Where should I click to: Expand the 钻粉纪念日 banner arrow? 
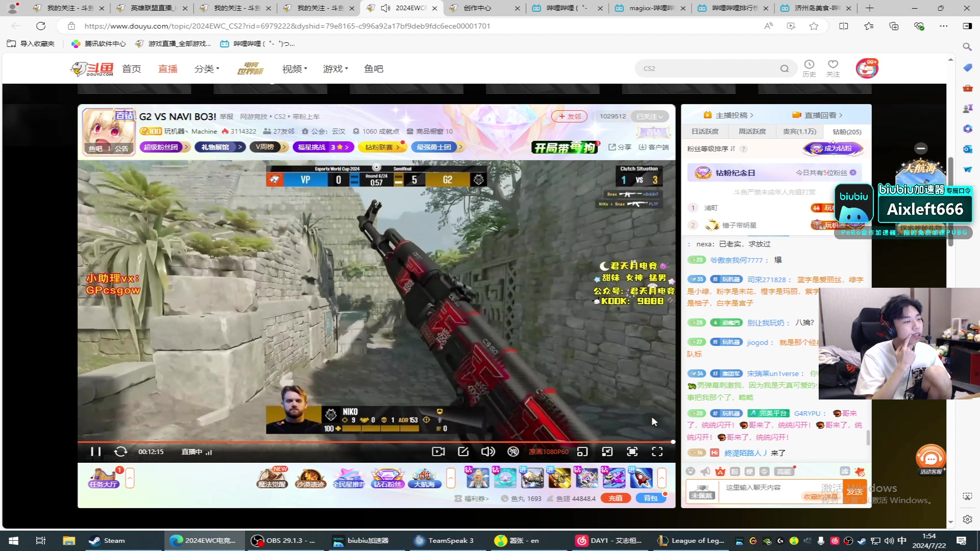pos(853,173)
